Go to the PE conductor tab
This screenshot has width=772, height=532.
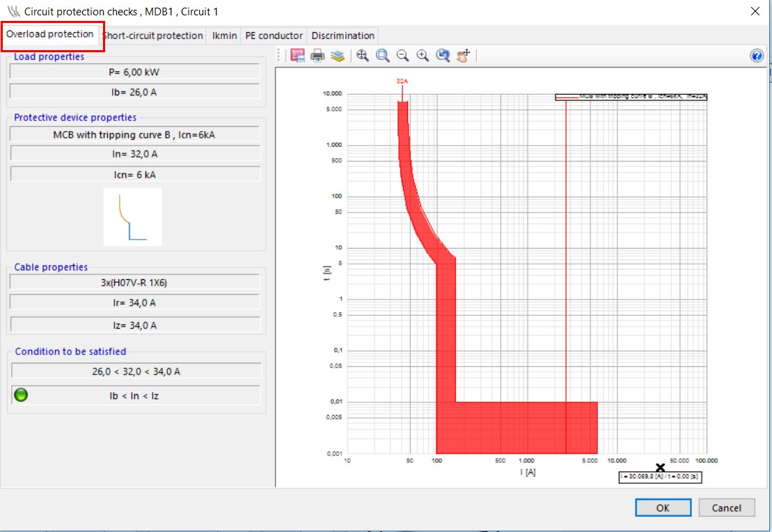click(274, 36)
